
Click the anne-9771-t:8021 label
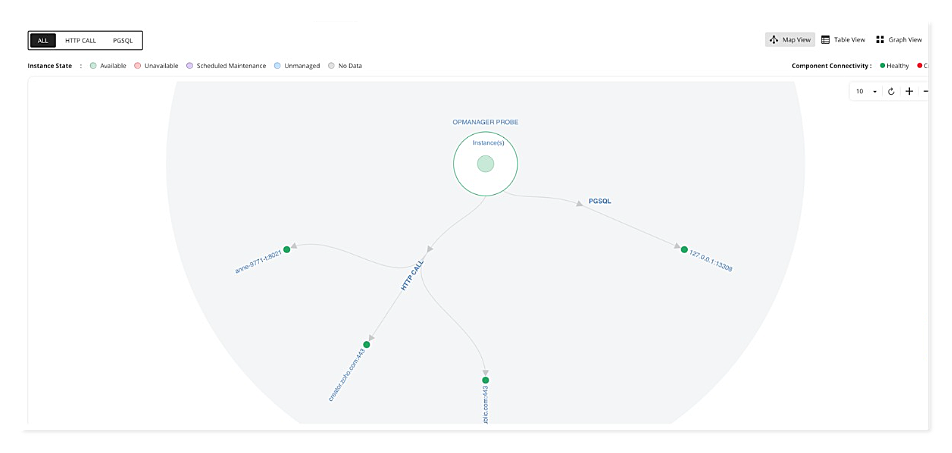[x=259, y=262]
